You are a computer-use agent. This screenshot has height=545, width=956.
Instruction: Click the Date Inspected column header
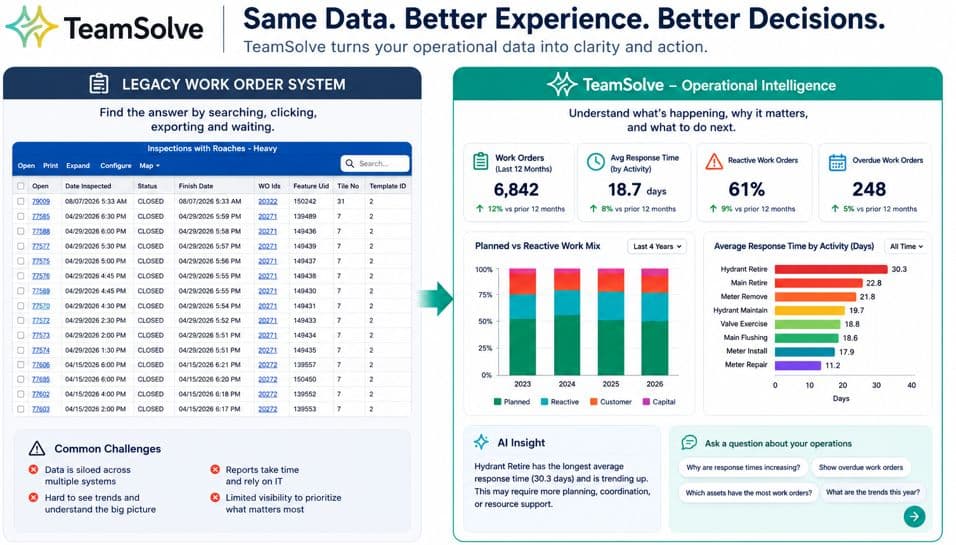[88, 186]
